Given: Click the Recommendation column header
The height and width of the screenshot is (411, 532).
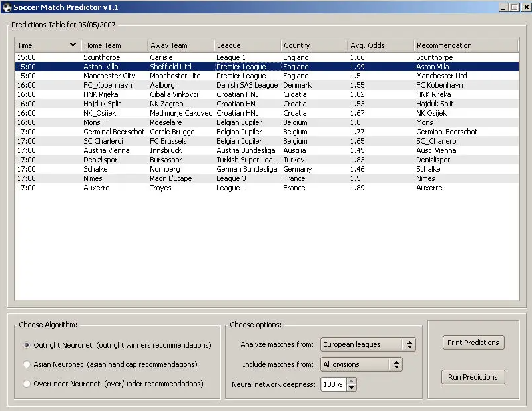Looking at the screenshot, I should [465, 45].
